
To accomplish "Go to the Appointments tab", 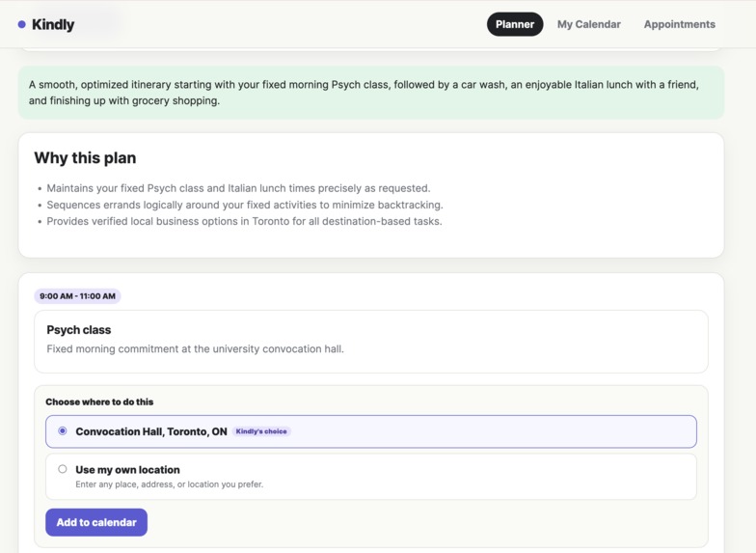I will (x=679, y=24).
